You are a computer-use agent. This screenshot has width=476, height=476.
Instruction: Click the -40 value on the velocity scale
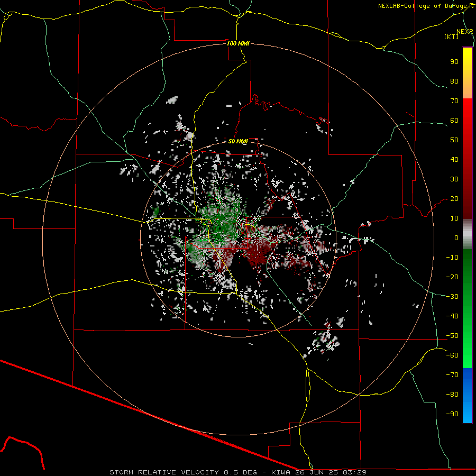point(452,316)
